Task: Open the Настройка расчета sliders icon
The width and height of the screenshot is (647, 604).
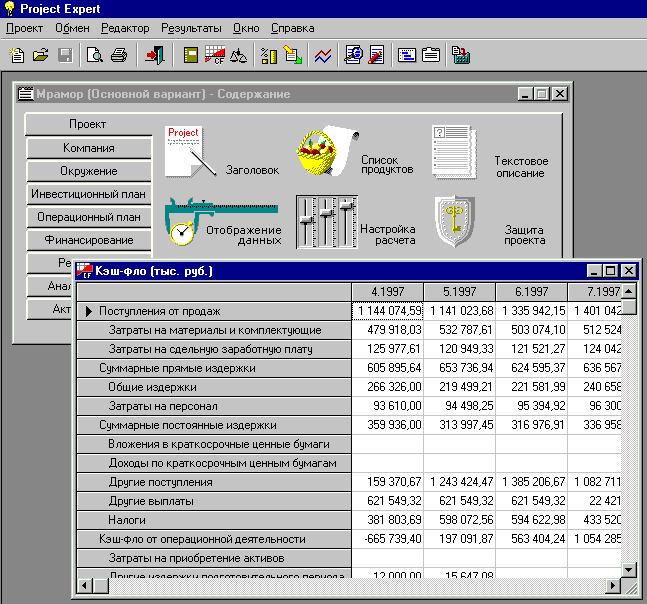Action: 326,222
